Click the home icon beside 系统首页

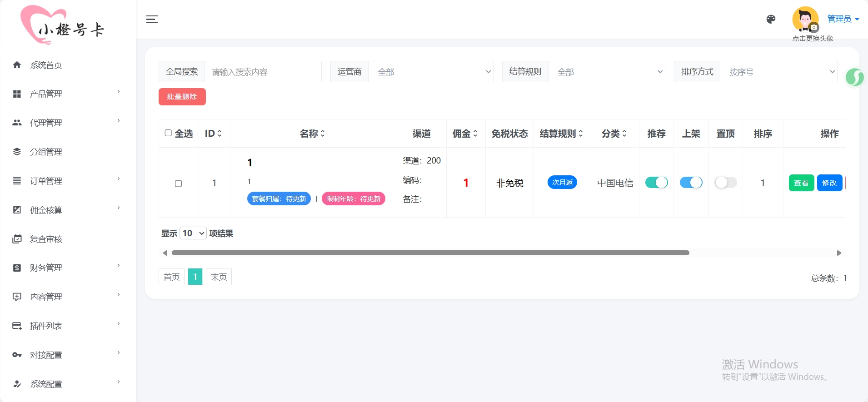(17, 65)
